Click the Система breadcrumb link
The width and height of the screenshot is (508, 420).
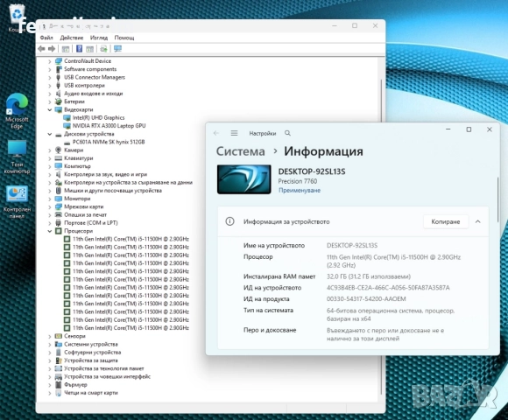(x=240, y=151)
